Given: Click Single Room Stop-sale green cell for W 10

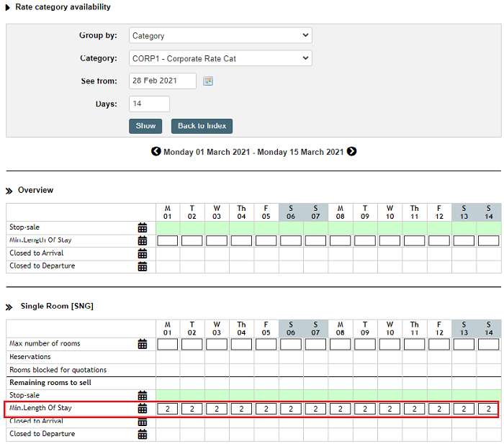Looking at the screenshot, I should 390,396.
